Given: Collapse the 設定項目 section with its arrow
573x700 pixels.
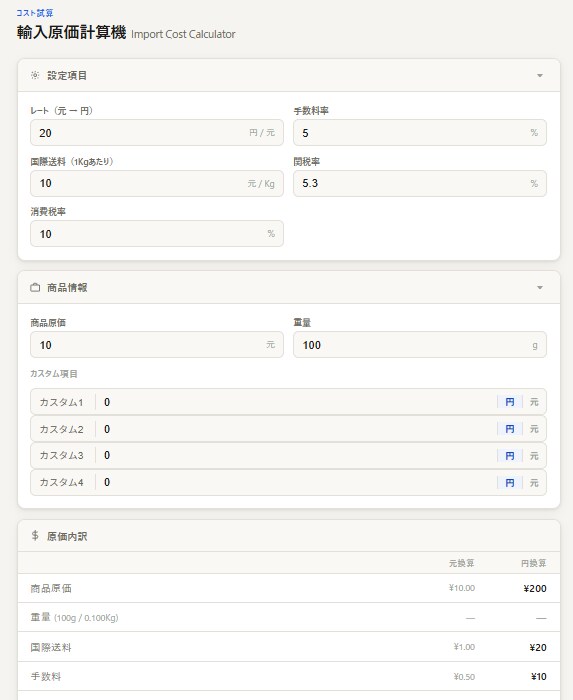Looking at the screenshot, I should tap(540, 75).
